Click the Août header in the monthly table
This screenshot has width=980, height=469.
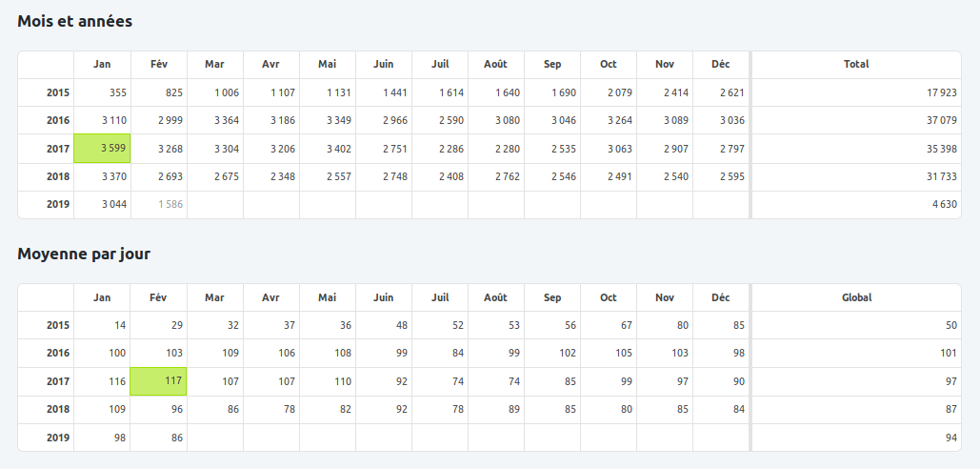(495, 64)
